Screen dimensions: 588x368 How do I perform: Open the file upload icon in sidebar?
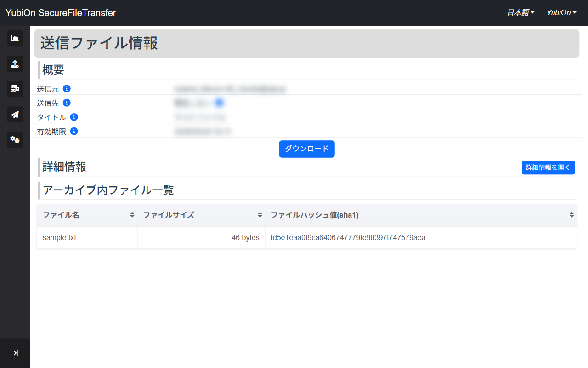click(15, 64)
